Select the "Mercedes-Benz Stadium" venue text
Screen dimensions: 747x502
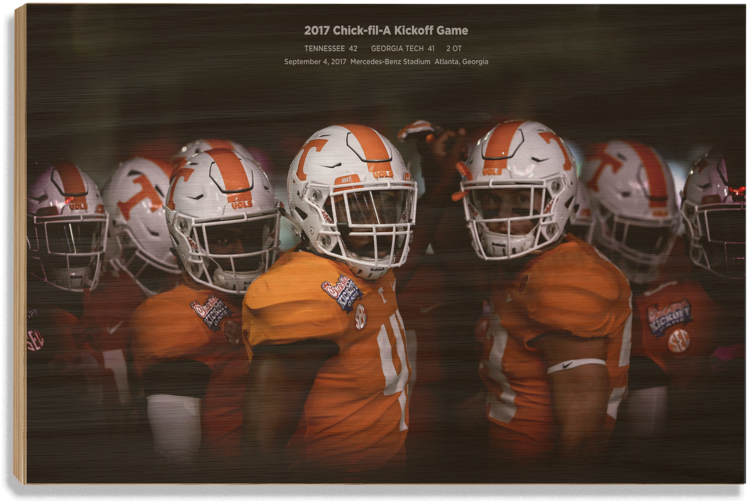tap(390, 61)
